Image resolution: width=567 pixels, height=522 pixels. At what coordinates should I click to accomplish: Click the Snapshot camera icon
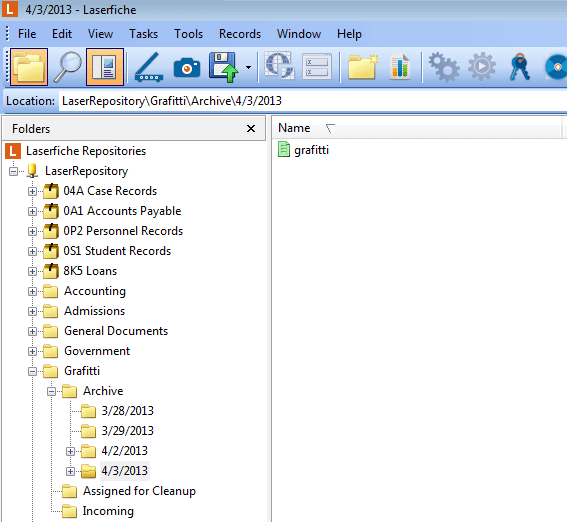pos(187,68)
